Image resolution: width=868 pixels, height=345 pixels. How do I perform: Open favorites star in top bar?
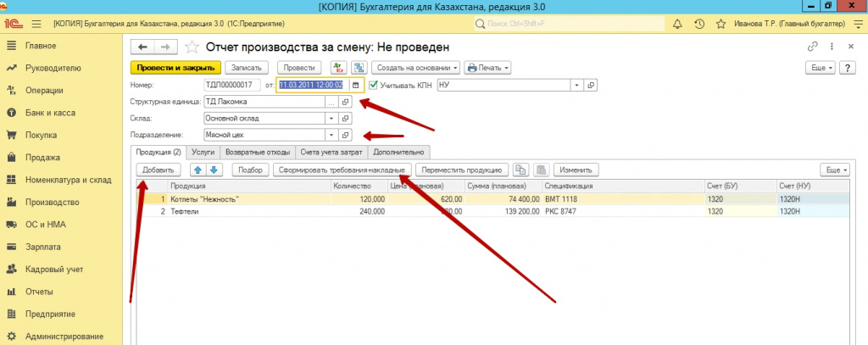click(x=721, y=24)
